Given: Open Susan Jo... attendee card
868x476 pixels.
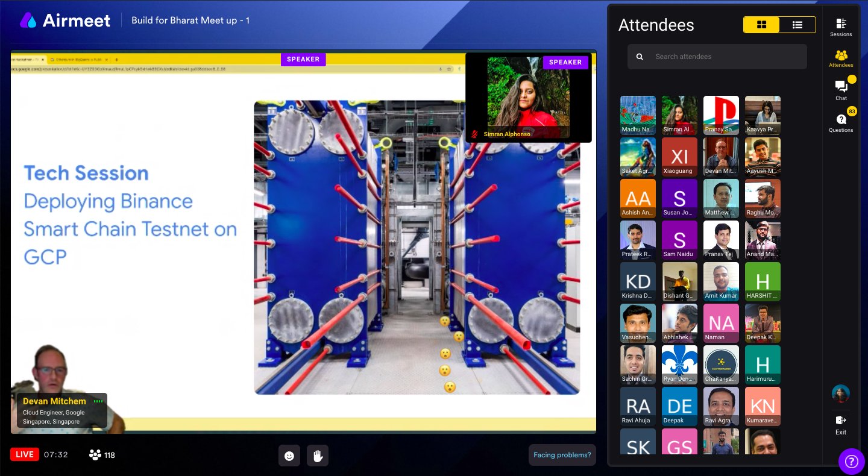Looking at the screenshot, I should click(679, 198).
